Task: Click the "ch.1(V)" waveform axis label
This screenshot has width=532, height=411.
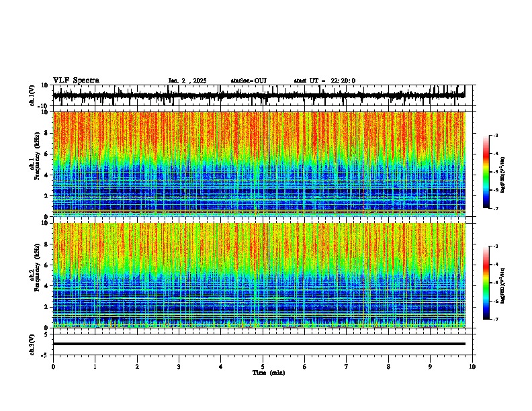Action: click(32, 95)
